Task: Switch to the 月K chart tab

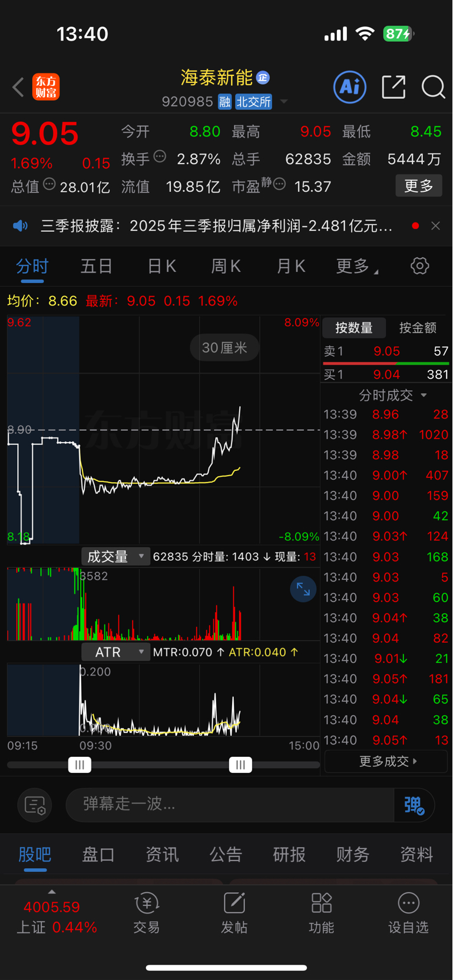Action: coord(290,266)
